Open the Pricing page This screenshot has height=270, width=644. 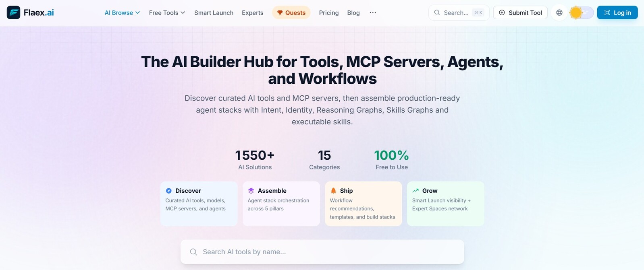tap(328, 12)
